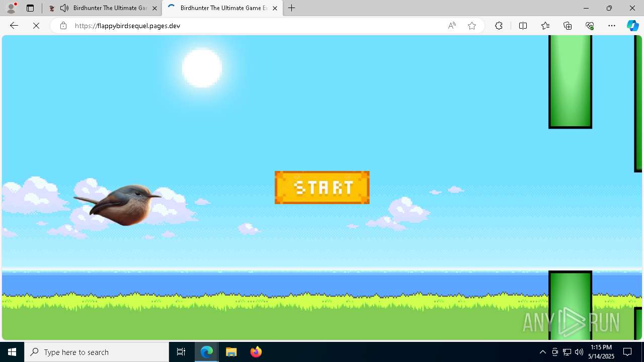Image resolution: width=644 pixels, height=362 pixels.
Task: Add this page to favorites
Action: click(x=472, y=26)
